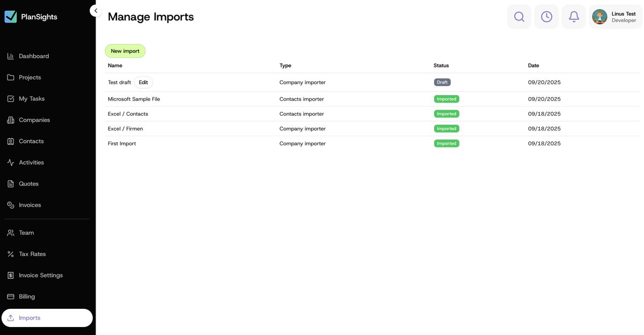Image resolution: width=644 pixels, height=335 pixels.
Task: Click the Tax Rates percent icon
Action: click(11, 254)
